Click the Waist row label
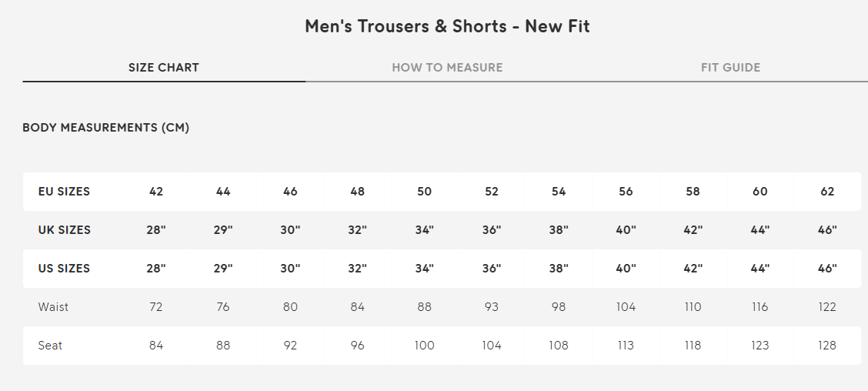Viewport: 868px width, 391px height. (x=53, y=307)
